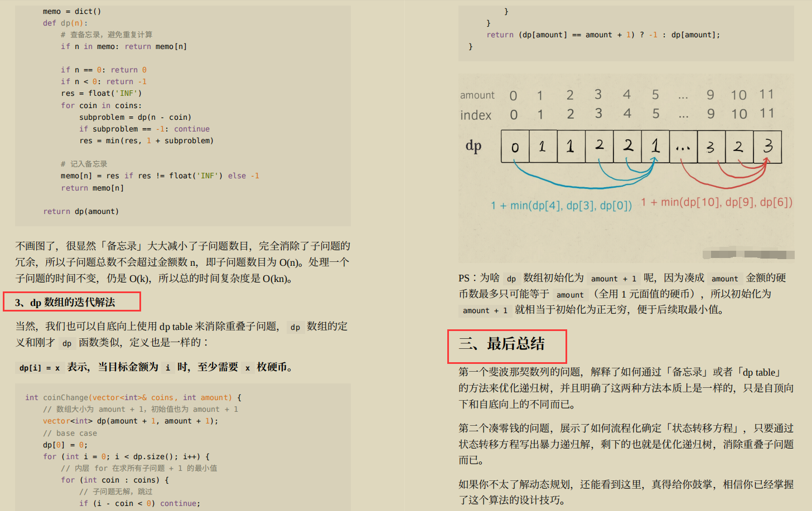
Task: Click the comment "// 内层 for 在求所有子问题 + 1 的最小值"
Action: pyautogui.click(x=139, y=468)
